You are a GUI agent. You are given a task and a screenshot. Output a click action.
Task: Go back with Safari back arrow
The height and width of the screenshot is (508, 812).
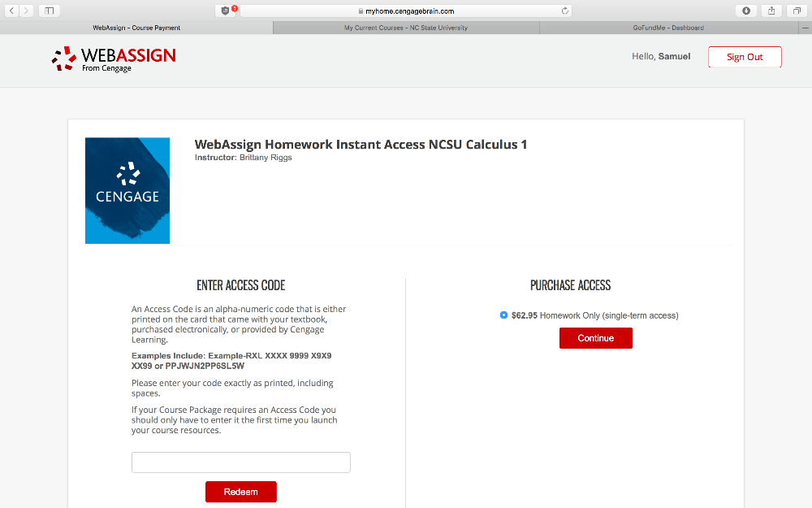[11, 11]
